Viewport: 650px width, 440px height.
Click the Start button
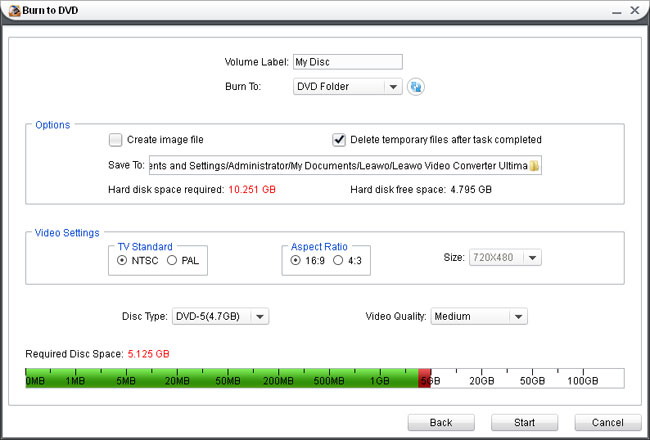coord(524,422)
